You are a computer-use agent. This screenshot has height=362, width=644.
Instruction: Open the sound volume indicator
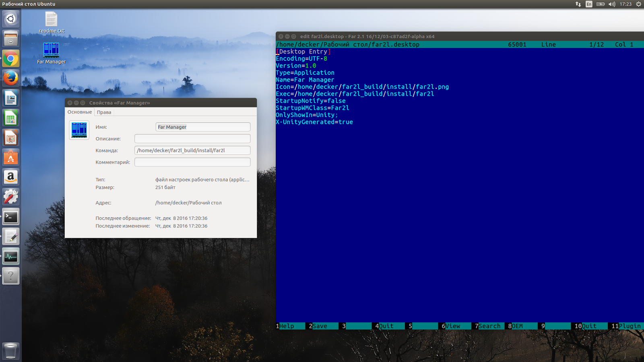[612, 4]
